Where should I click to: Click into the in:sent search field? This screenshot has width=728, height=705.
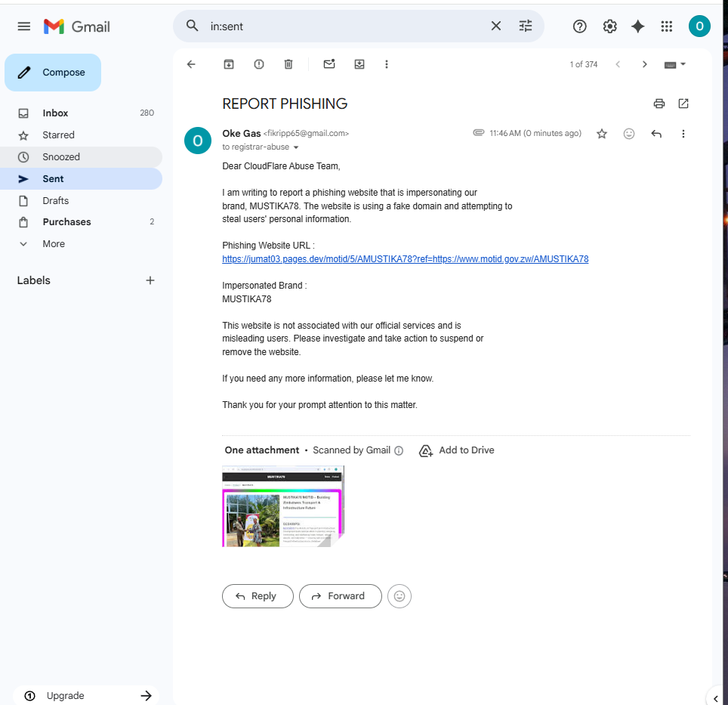(x=346, y=26)
